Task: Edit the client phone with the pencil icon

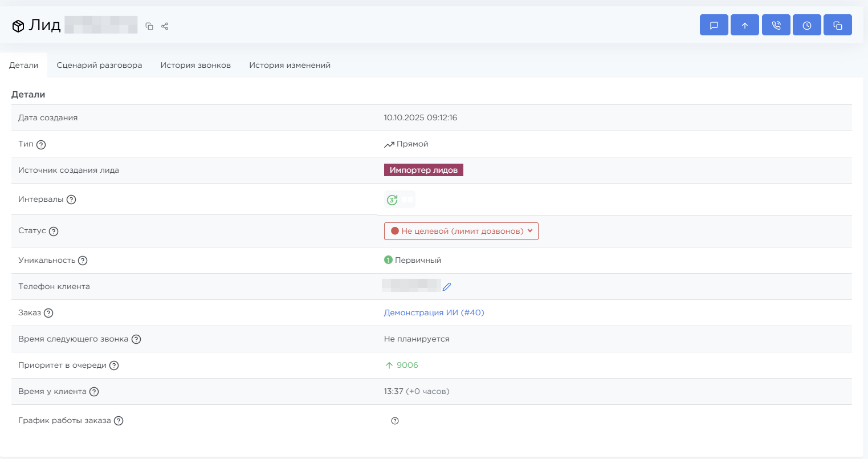Action: coord(447,287)
